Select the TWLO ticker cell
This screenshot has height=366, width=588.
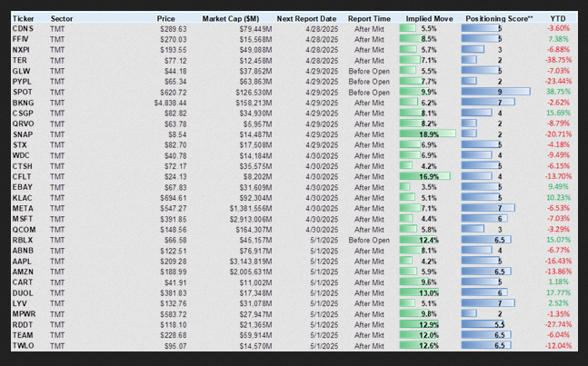(x=23, y=346)
